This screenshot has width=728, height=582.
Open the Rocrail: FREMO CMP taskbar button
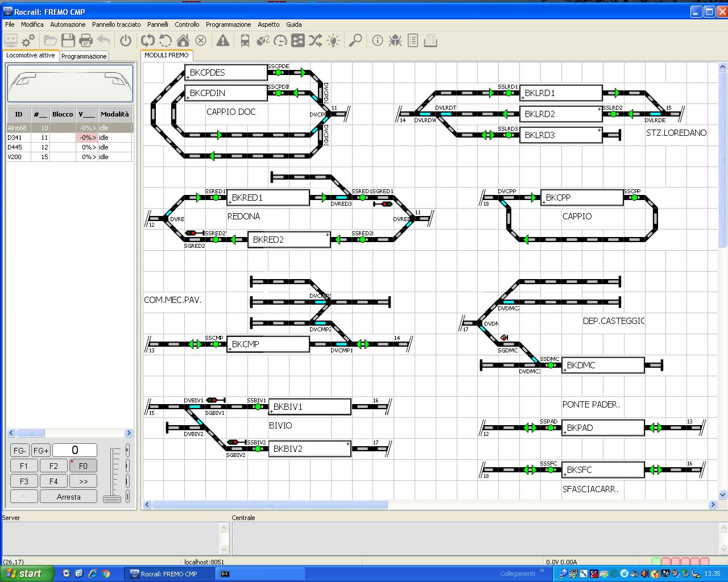click(169, 574)
